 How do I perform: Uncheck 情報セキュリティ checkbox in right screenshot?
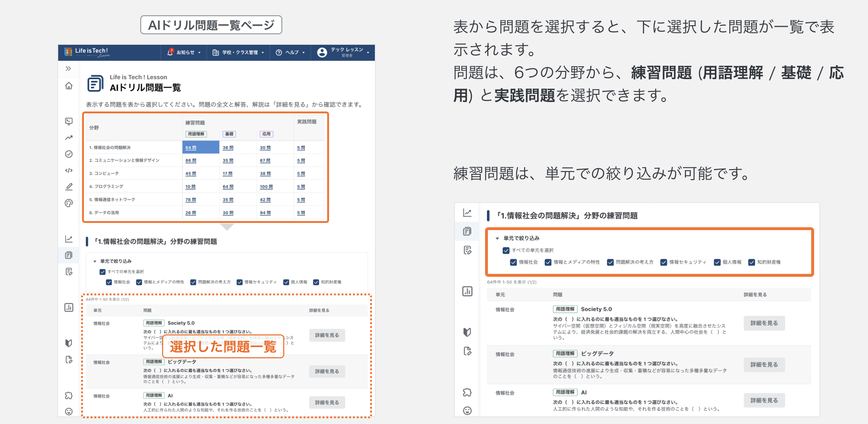664,262
